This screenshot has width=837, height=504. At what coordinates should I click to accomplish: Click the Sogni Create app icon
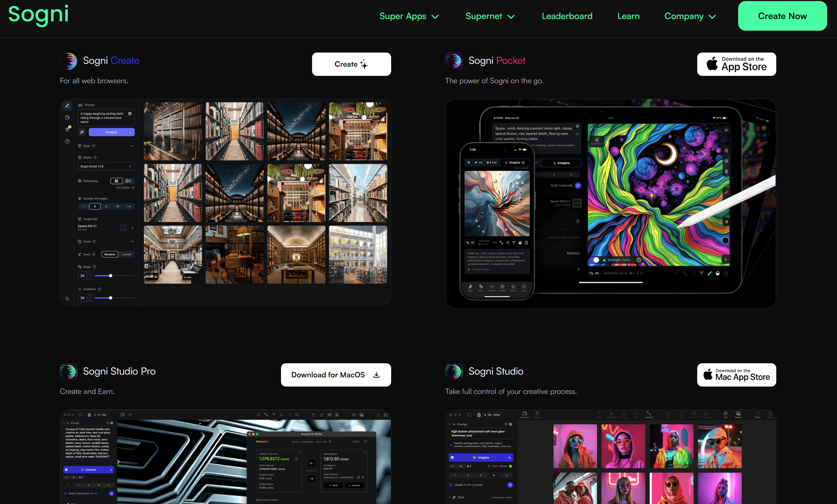coord(69,61)
